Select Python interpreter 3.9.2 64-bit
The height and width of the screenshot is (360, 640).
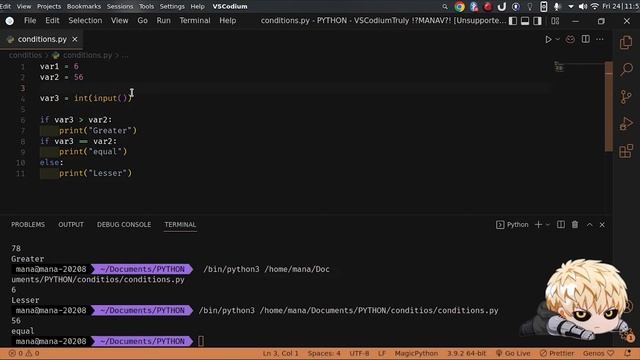[467, 353]
